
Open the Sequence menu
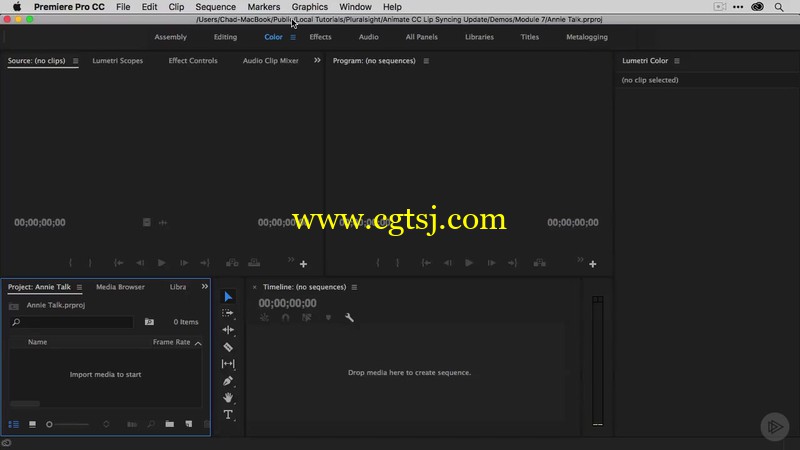pyautogui.click(x=215, y=7)
